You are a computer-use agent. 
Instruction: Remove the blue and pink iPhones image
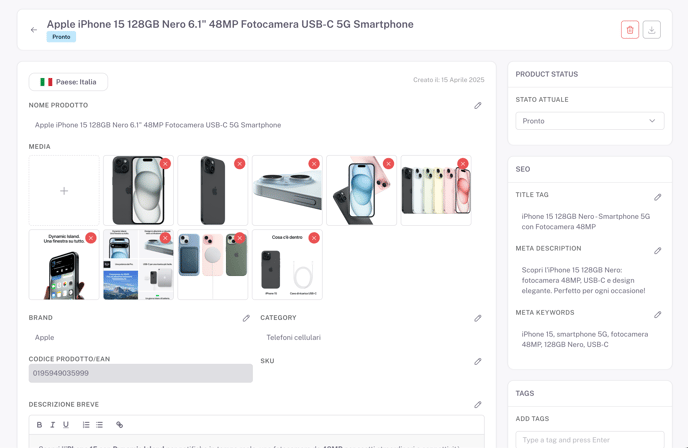click(x=388, y=164)
